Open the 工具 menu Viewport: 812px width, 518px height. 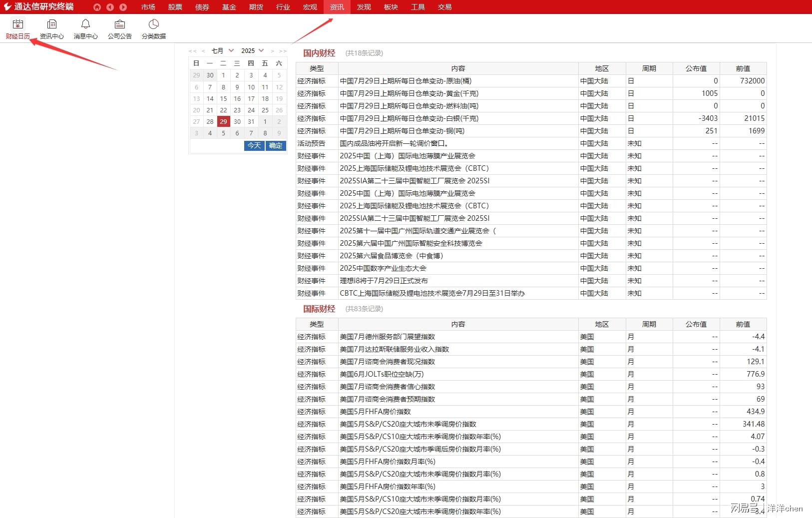click(418, 7)
